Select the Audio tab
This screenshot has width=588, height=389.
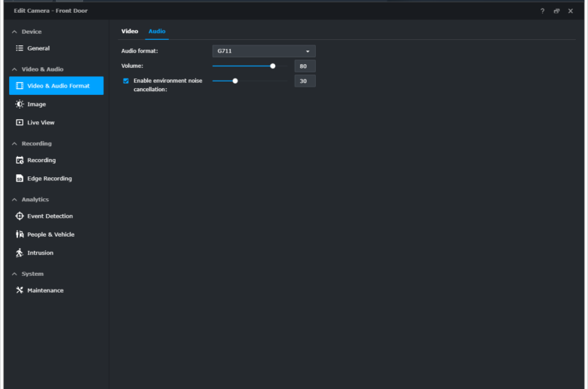[x=157, y=31]
